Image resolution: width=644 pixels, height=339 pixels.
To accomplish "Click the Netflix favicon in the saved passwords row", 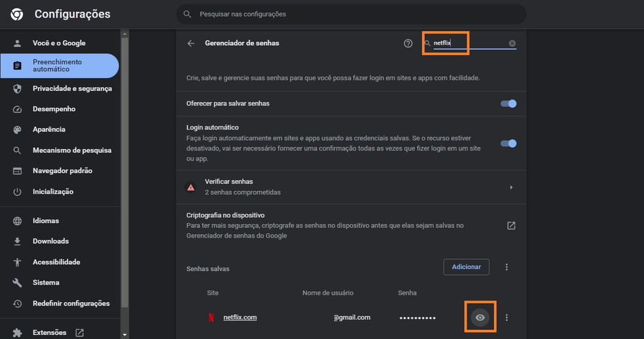I will coord(211,317).
